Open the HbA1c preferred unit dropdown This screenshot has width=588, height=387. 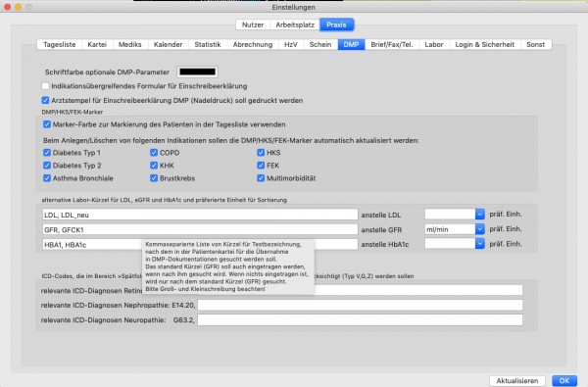tap(479, 244)
